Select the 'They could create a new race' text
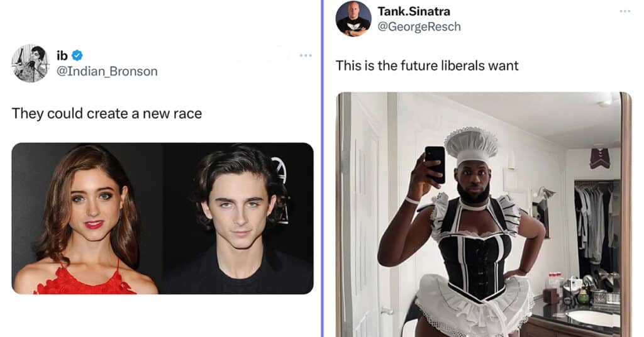The height and width of the screenshot is (337, 644). tap(107, 113)
